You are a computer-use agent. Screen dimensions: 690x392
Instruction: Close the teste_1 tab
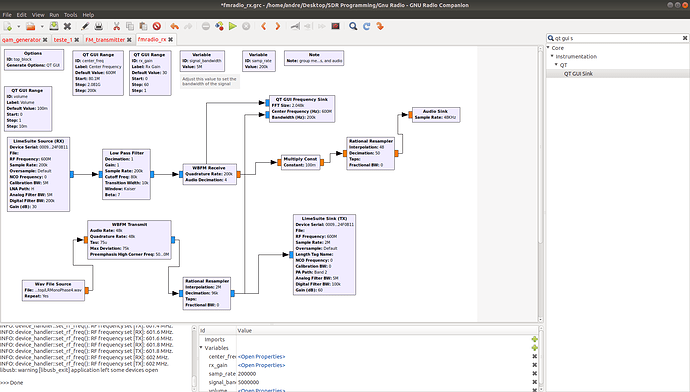(x=77, y=40)
